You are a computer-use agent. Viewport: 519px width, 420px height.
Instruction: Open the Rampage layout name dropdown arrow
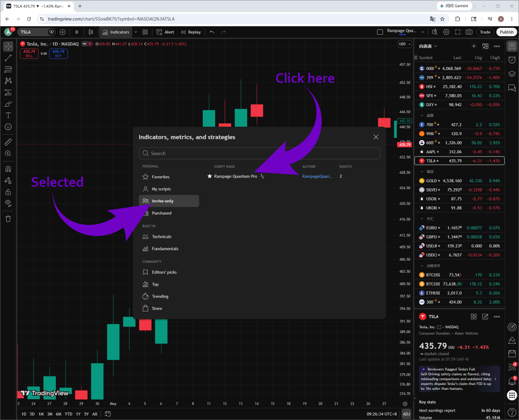click(423, 32)
